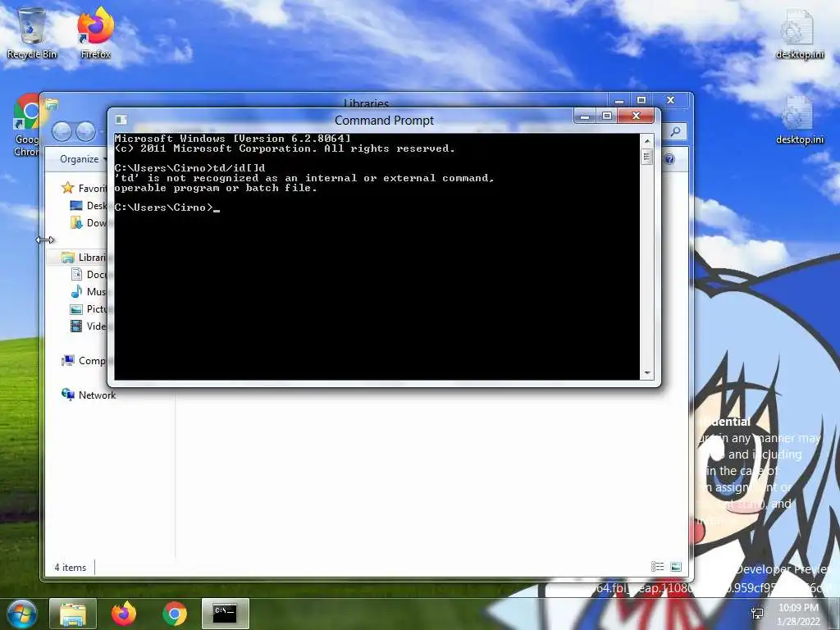Viewport: 840px width, 630px height.
Task: Click the Command Prompt title bar
Action: click(384, 120)
